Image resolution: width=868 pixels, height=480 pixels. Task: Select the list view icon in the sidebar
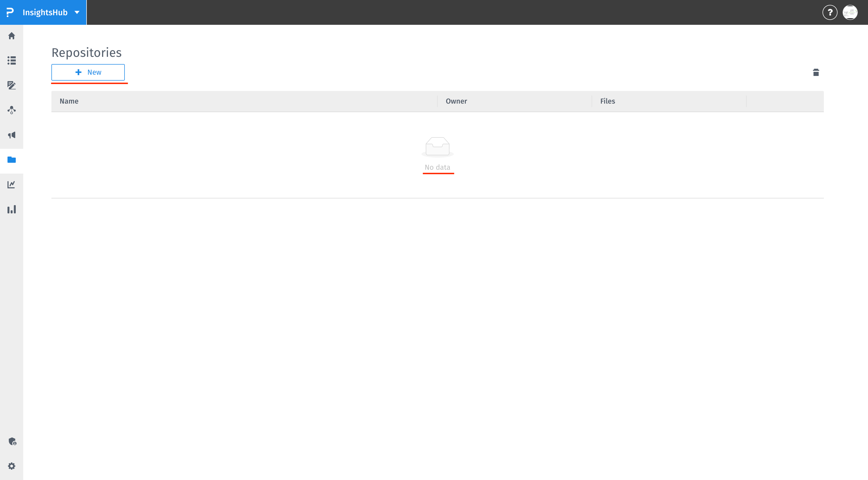pyautogui.click(x=12, y=60)
